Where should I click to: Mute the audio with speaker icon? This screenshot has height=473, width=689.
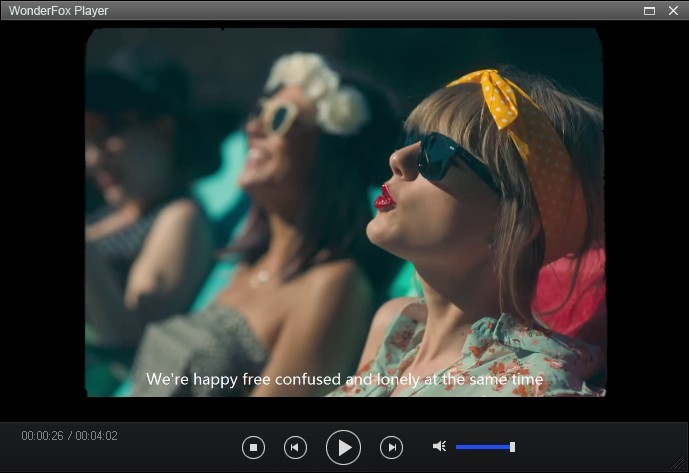[x=439, y=447]
